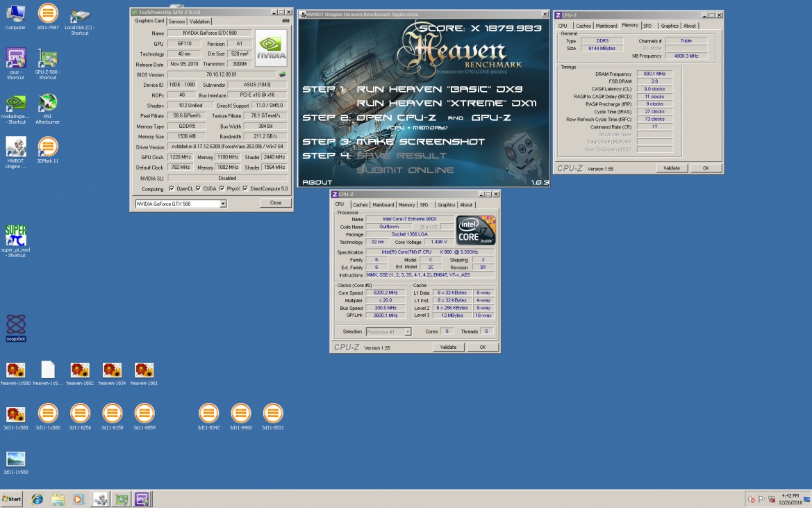Open the Mainboard tab in lower CPU-Z window
This screenshot has height=508, width=812.
[383, 205]
